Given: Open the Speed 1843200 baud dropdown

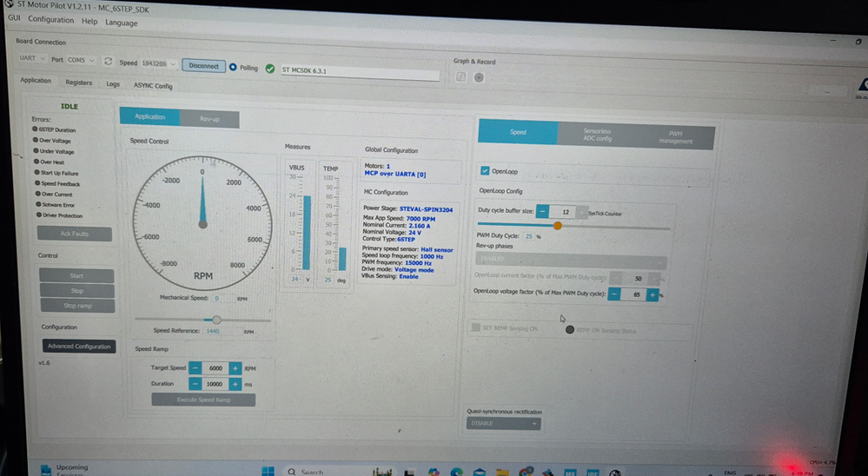Looking at the screenshot, I should point(158,63).
